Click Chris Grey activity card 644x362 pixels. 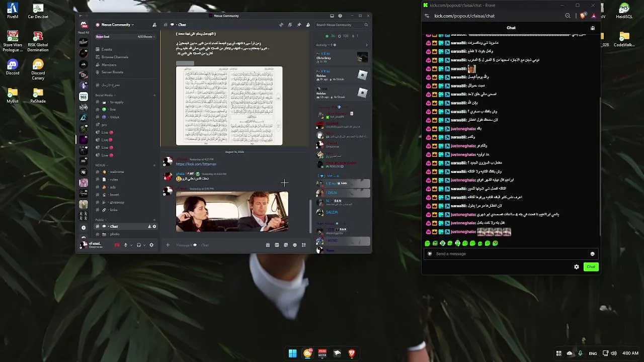(x=342, y=57)
